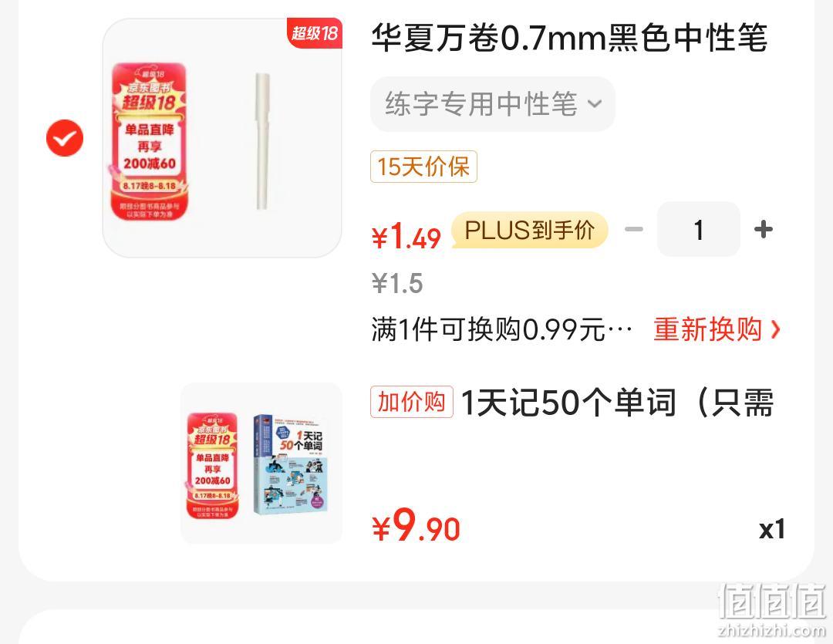Uncheck the red selection circle for the pen
This screenshot has height=644, width=833.
click(65, 138)
